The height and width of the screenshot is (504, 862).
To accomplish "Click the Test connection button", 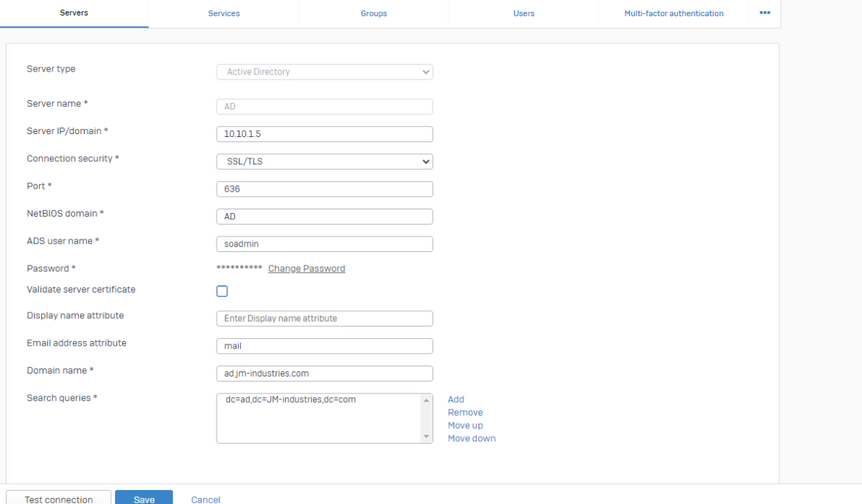I will (x=58, y=498).
